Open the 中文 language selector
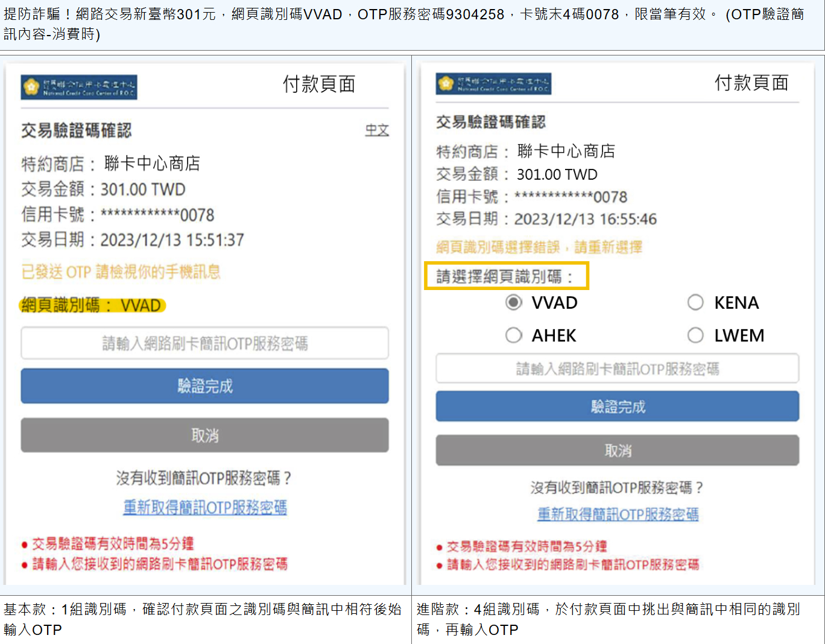The width and height of the screenshot is (825, 644). click(377, 130)
